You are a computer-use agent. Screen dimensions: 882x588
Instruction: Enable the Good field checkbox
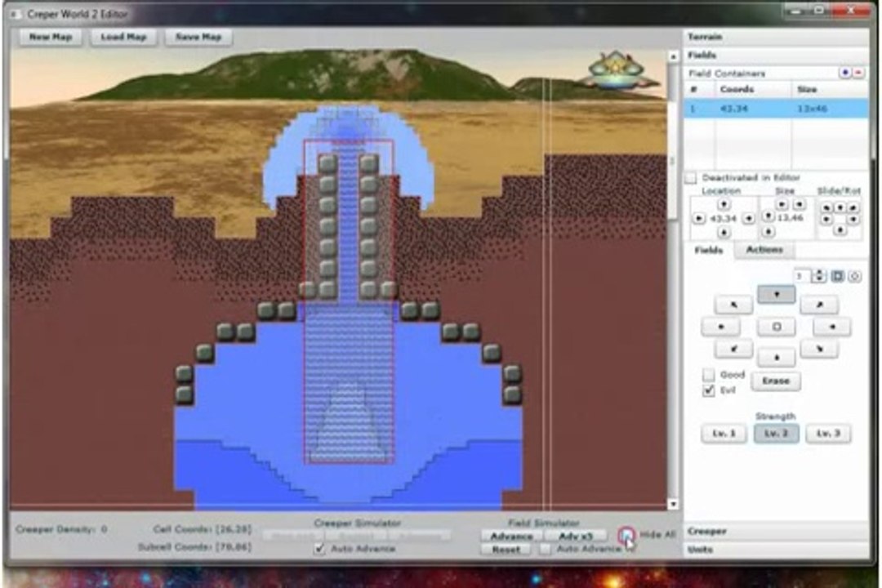coord(709,375)
